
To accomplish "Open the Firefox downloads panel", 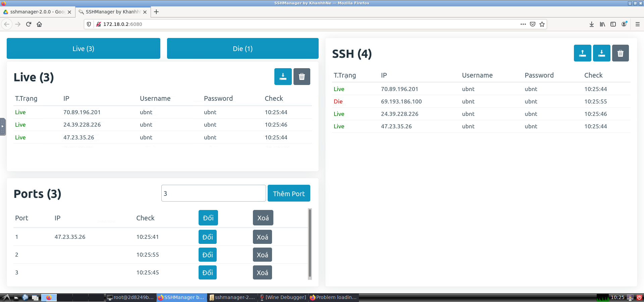I will (592, 24).
